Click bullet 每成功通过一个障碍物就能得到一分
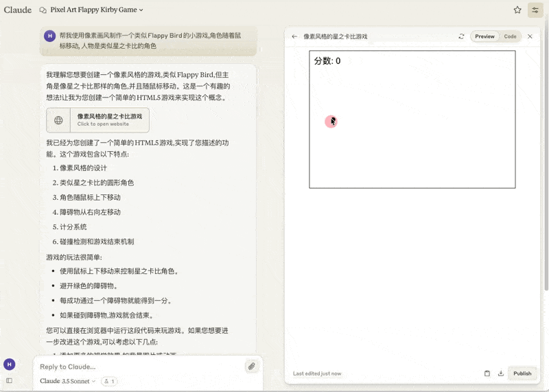The height and width of the screenshot is (392, 549). [x=115, y=301]
